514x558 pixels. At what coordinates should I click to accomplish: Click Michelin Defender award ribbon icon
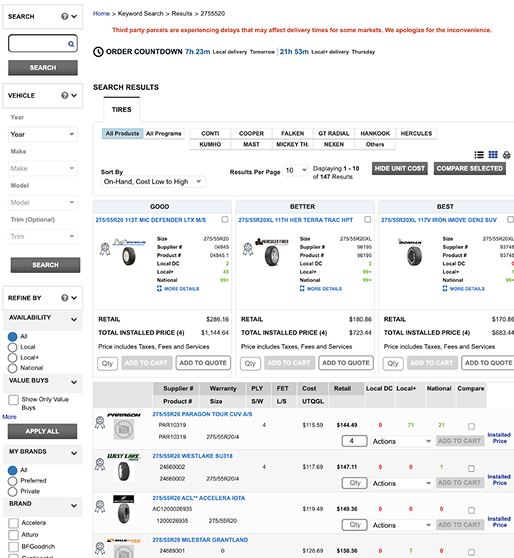click(x=105, y=249)
